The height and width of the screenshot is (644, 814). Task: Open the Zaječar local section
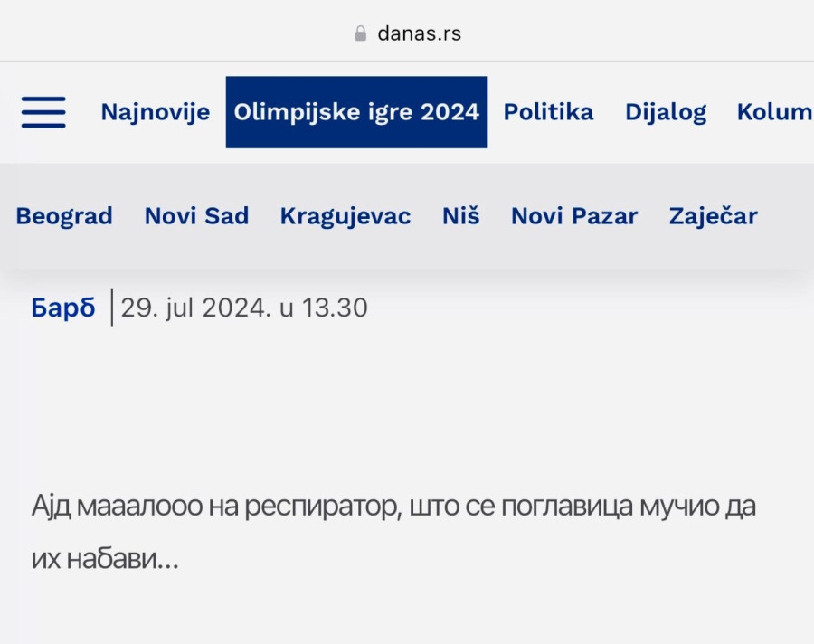click(713, 216)
